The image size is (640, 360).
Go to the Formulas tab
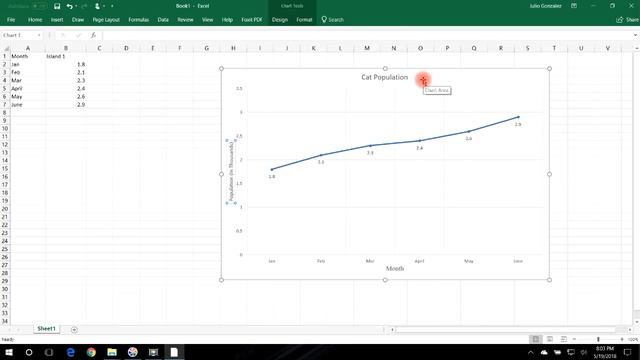coord(138,20)
